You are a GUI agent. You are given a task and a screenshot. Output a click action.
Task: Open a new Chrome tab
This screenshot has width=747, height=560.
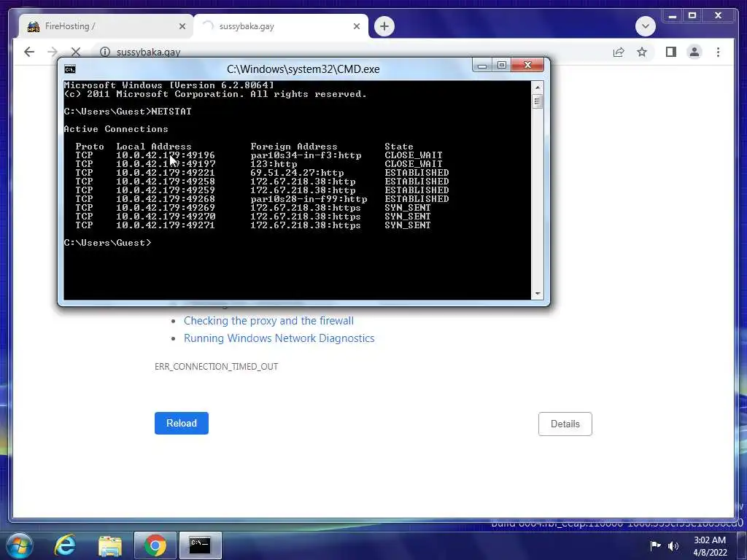click(x=384, y=26)
